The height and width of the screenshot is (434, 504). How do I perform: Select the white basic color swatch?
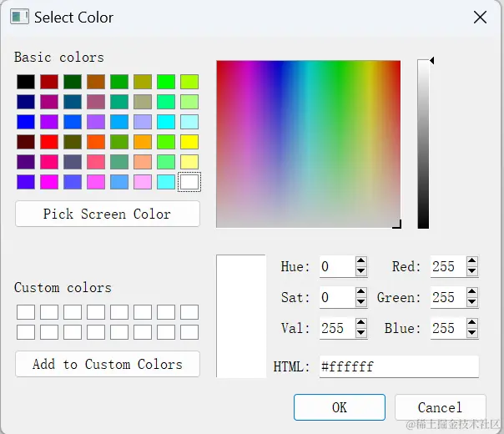pyautogui.click(x=189, y=181)
